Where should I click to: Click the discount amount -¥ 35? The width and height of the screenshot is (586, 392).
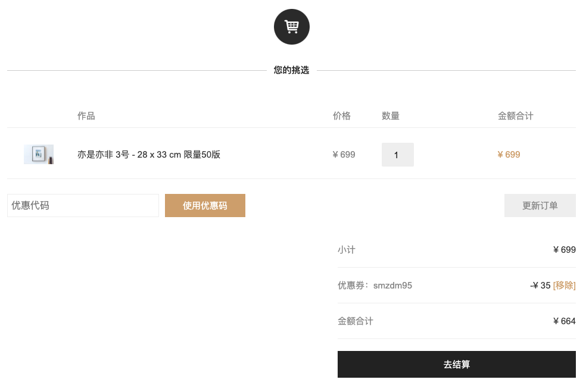pos(540,286)
